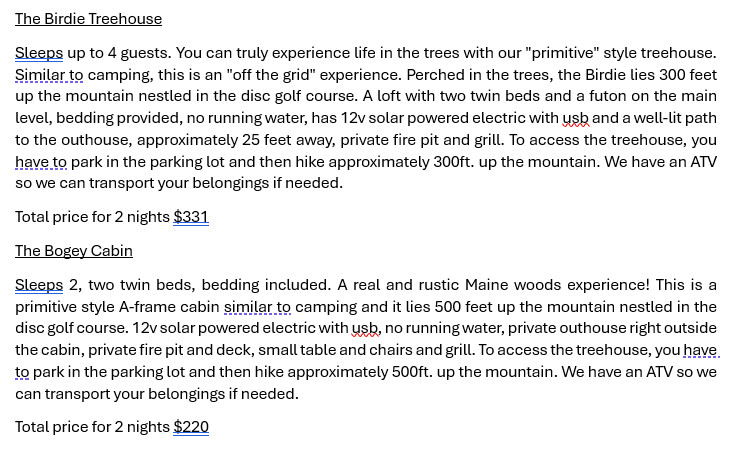Click the "The Birdie Treehouse" heading

[x=88, y=19]
